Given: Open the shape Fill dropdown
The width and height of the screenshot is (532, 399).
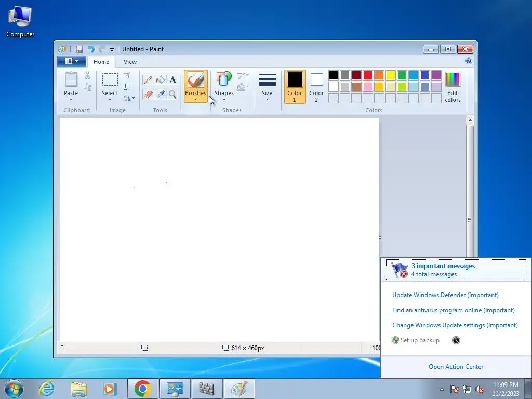Looking at the screenshot, I should (x=243, y=87).
